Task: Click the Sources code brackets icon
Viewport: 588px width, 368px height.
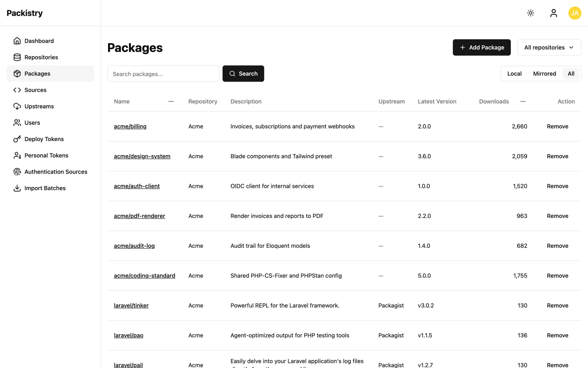Action: pos(17,90)
